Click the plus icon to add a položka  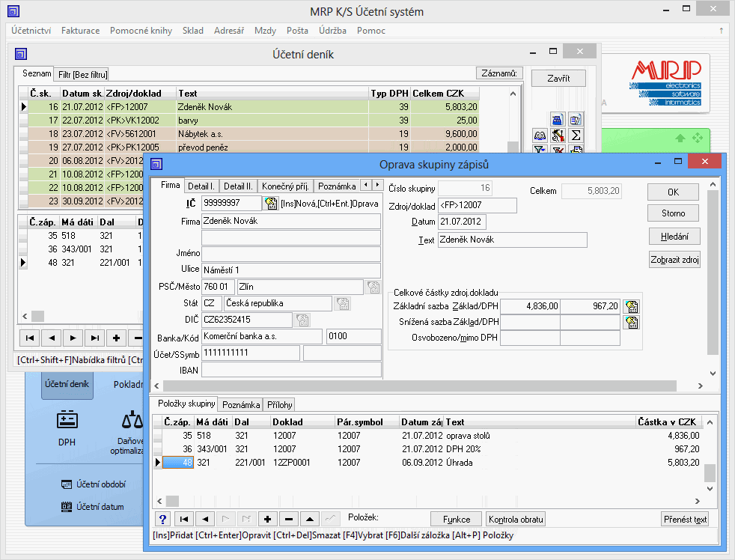[x=267, y=519]
